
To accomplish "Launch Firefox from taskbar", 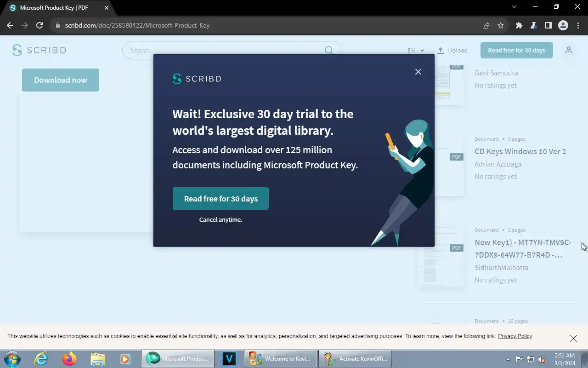I will pyautogui.click(x=69, y=358).
